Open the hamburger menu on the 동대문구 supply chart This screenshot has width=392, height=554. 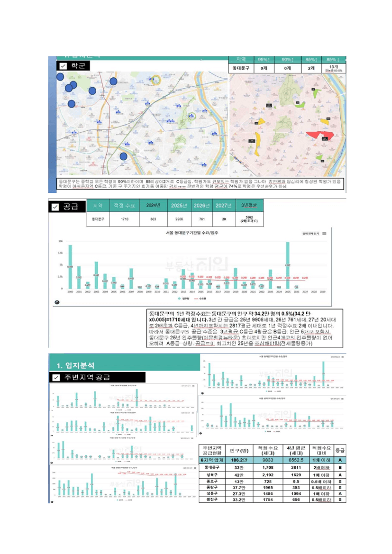pos(325,234)
